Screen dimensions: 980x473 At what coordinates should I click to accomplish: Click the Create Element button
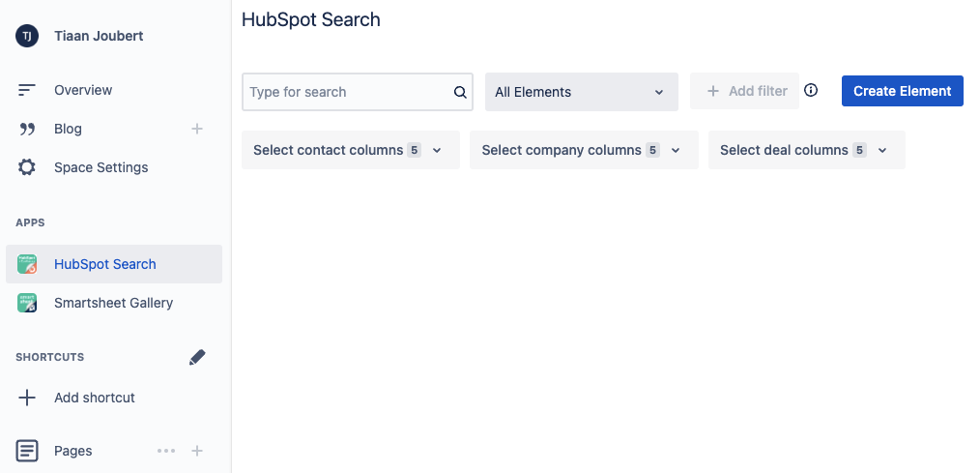click(x=902, y=91)
